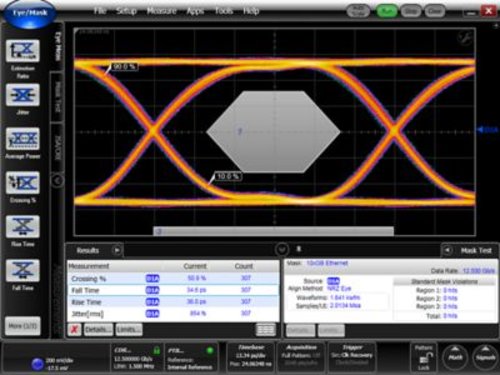Viewport: 500px width, 375px height.
Task: Open the CDR settings panel
Action: (137, 358)
